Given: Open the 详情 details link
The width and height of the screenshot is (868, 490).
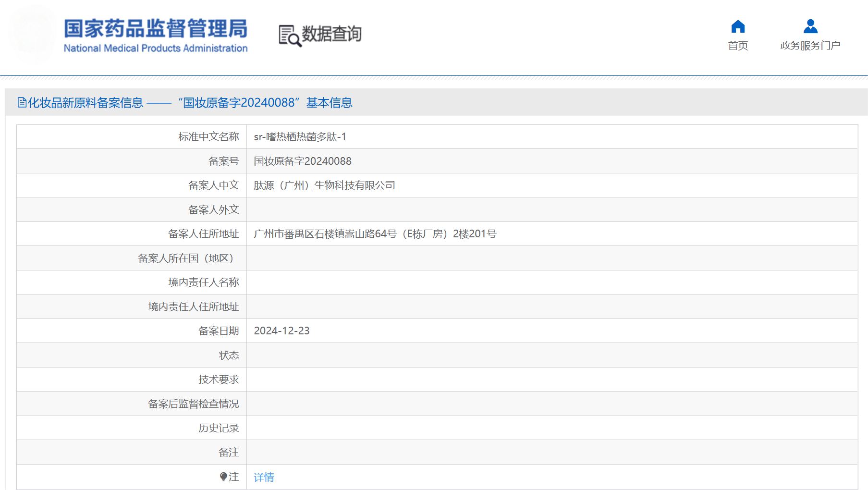Looking at the screenshot, I should coord(264,477).
